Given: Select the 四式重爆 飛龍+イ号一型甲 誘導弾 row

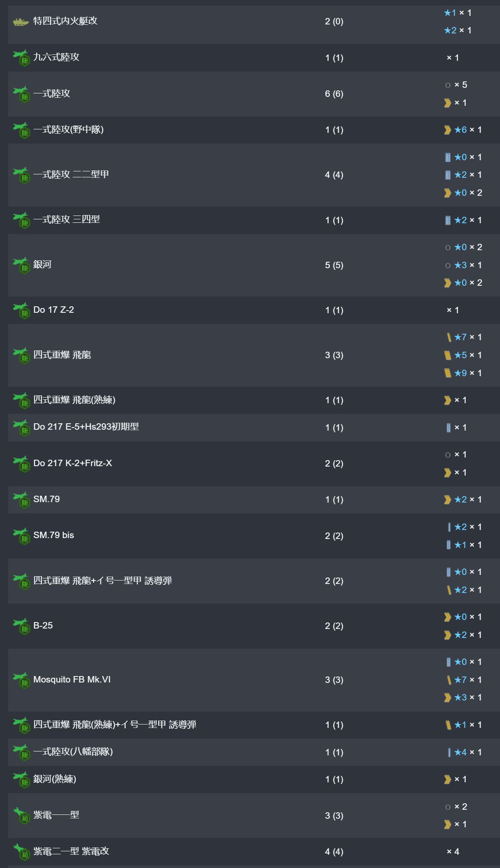Looking at the screenshot, I should 102,581.
